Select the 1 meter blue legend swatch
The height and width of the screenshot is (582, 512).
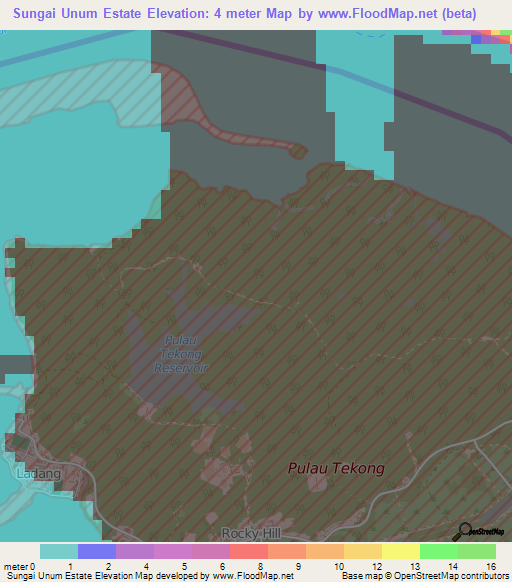97,551
